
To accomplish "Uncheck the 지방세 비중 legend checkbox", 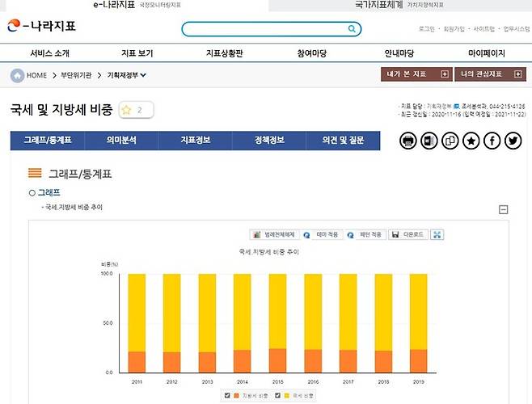I will [x=227, y=395].
